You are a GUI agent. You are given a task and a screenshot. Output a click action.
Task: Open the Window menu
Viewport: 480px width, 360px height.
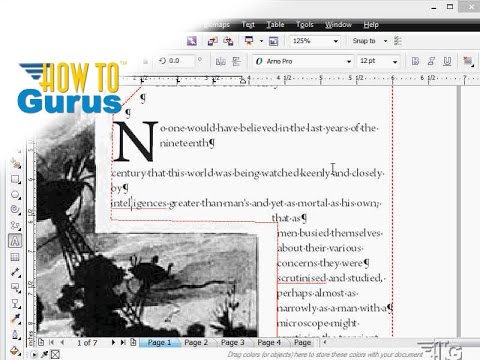(x=338, y=25)
